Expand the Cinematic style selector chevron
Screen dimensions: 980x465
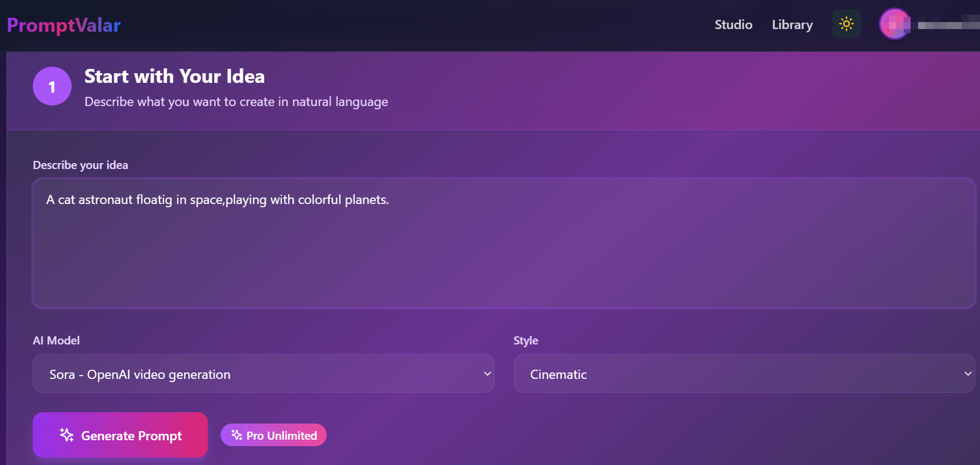pos(967,374)
